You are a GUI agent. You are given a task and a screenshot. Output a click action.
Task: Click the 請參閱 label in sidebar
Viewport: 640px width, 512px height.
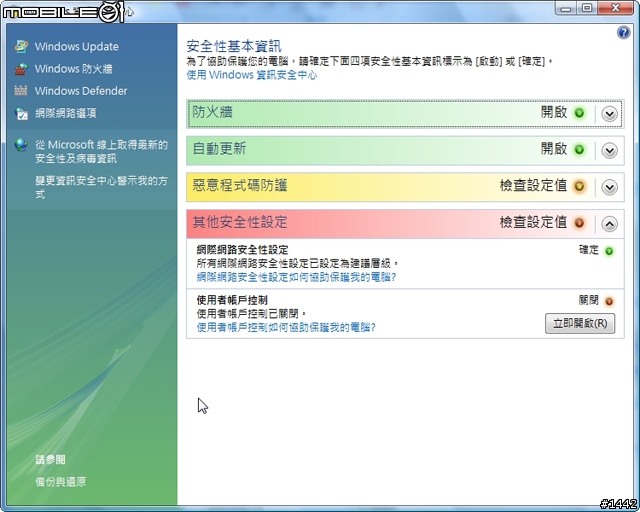point(50,460)
